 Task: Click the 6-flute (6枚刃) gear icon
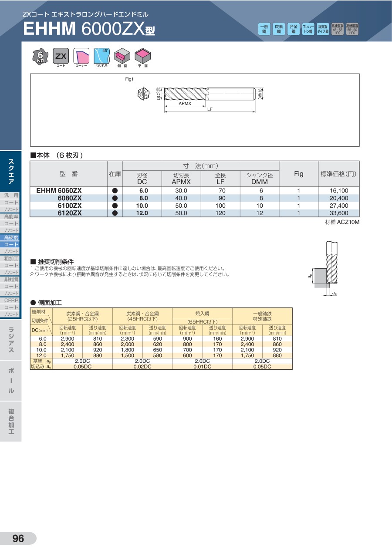coord(40,56)
